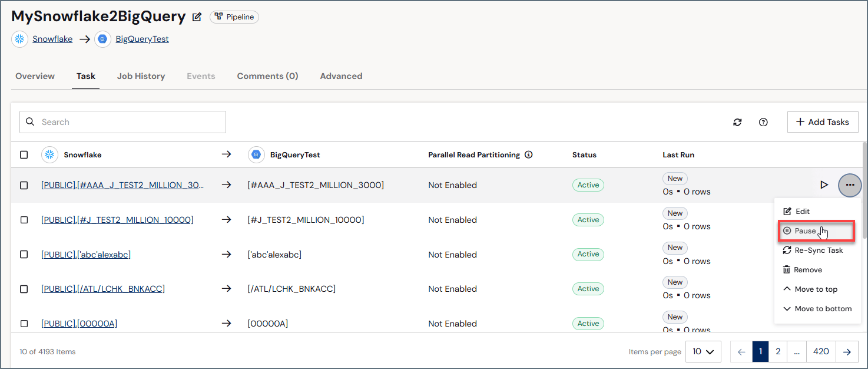Check the 00000A row checkbox
Image resolution: width=868 pixels, height=369 pixels.
point(24,324)
